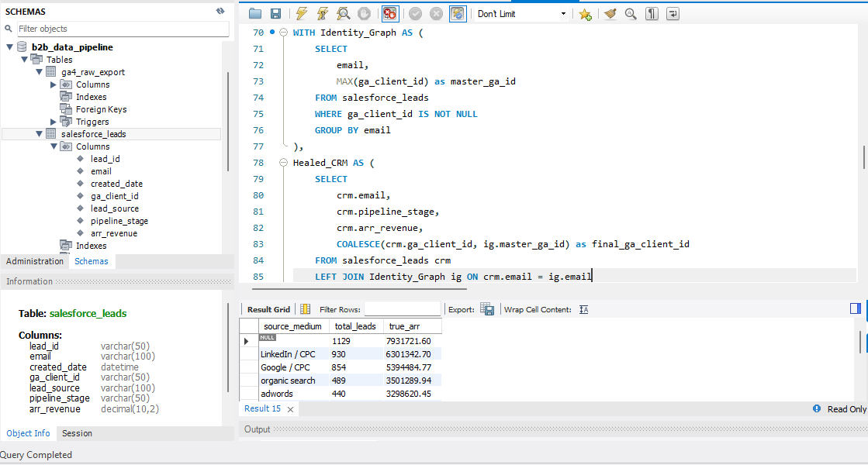Image resolution: width=868 pixels, height=465 pixels.
Task: Collapse the salesforce_leads table node
Action: [39, 134]
